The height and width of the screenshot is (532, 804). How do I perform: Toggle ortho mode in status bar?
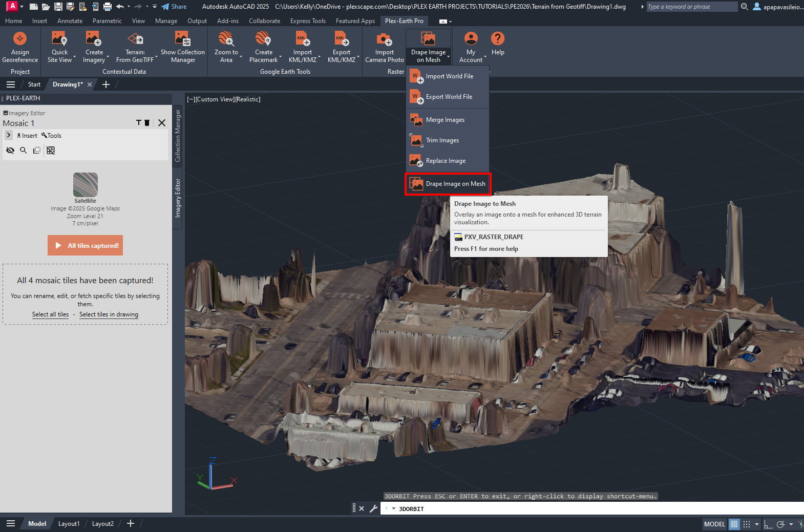[x=768, y=524]
